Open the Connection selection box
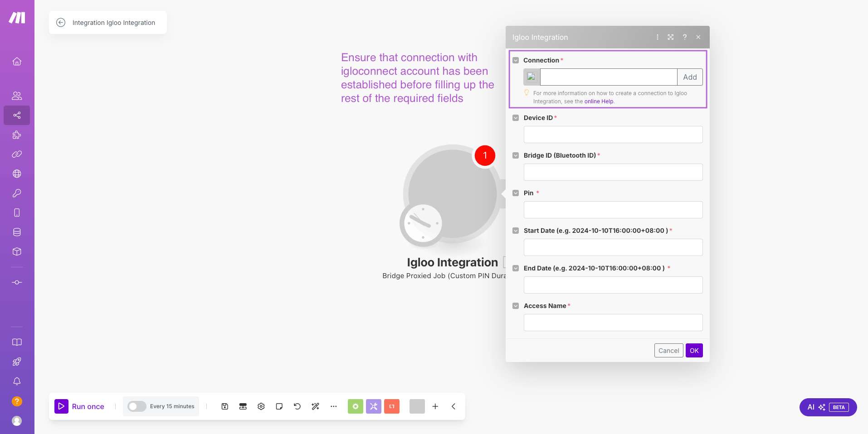The height and width of the screenshot is (434, 868). pyautogui.click(x=609, y=77)
